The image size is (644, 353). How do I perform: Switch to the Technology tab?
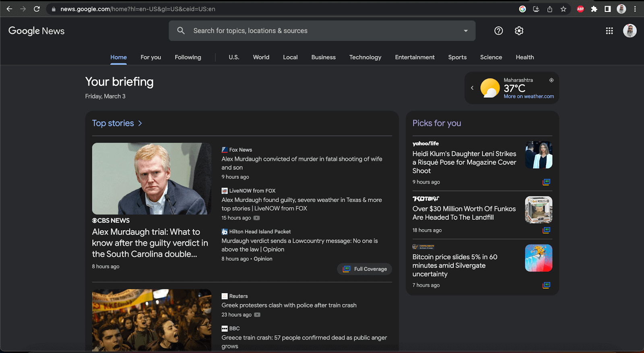(365, 57)
